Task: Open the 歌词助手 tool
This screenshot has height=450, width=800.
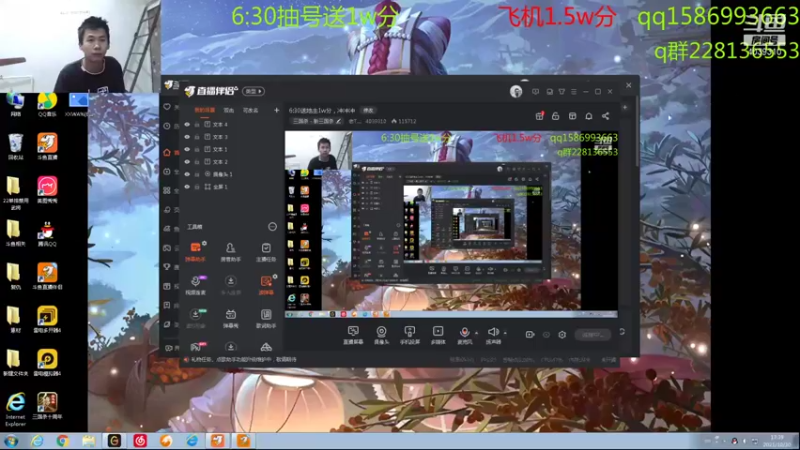Action: pos(266,318)
